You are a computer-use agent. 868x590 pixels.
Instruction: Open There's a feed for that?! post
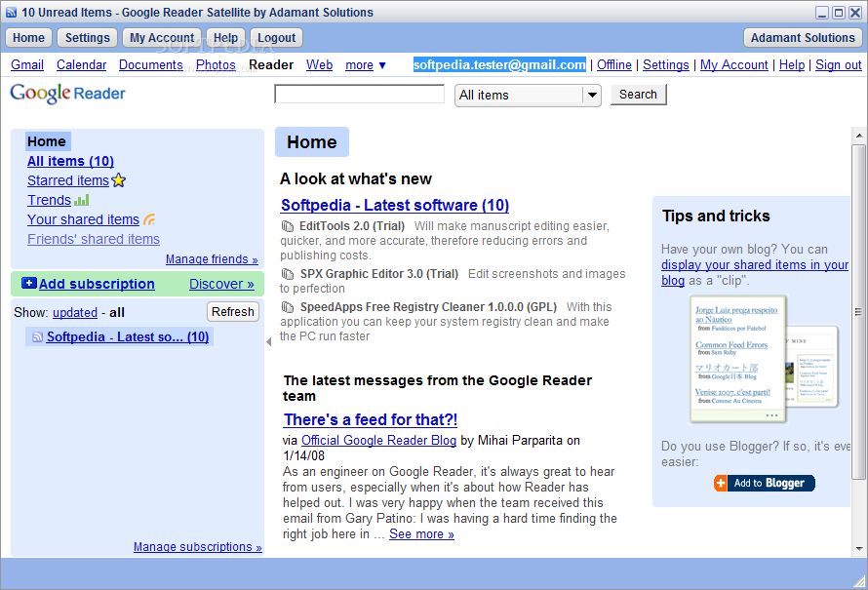371,419
